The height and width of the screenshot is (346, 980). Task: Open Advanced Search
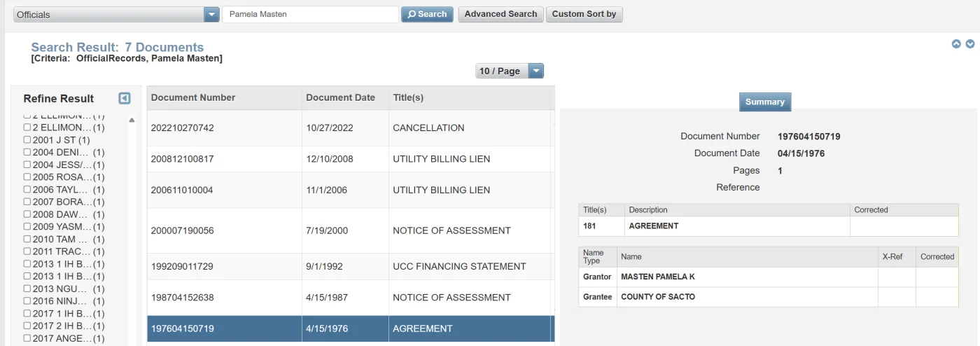(500, 14)
